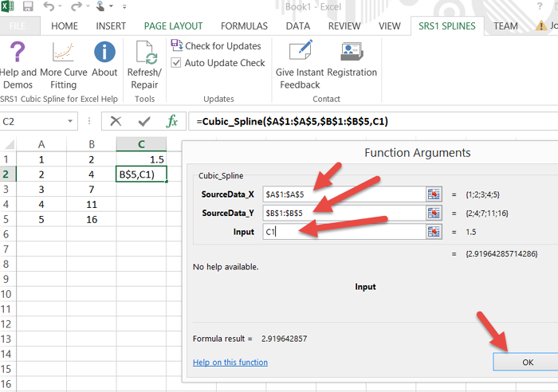Click the Excel application icon
Image resolution: width=558 pixels, height=392 pixels.
[x=7, y=6]
